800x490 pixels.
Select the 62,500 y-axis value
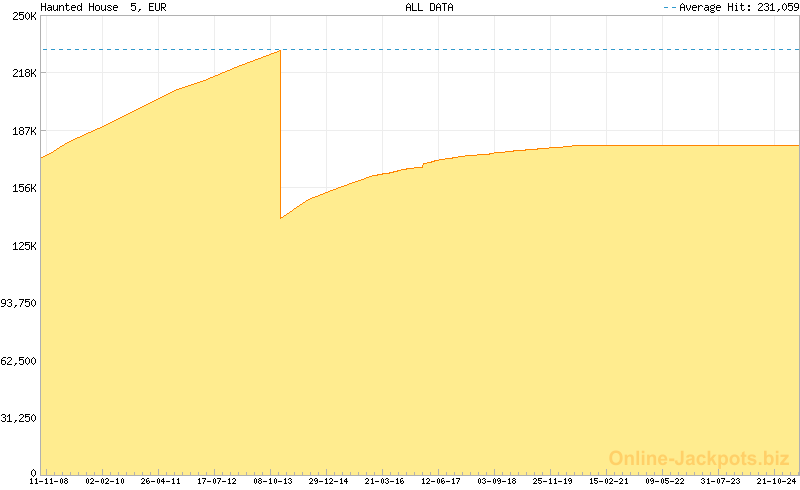[x=19, y=361]
